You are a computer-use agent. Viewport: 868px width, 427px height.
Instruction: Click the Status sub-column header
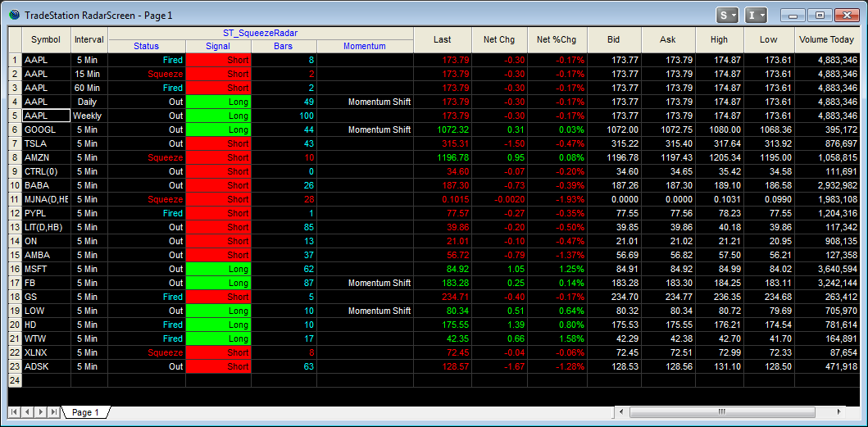[147, 47]
